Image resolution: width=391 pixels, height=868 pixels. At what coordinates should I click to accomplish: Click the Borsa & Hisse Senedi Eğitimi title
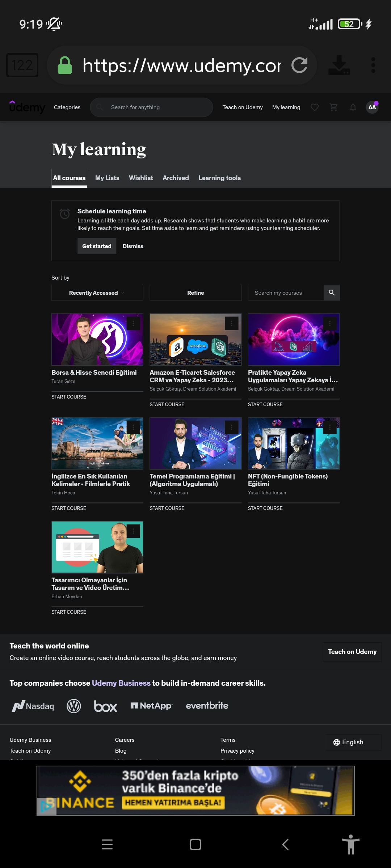(x=94, y=373)
